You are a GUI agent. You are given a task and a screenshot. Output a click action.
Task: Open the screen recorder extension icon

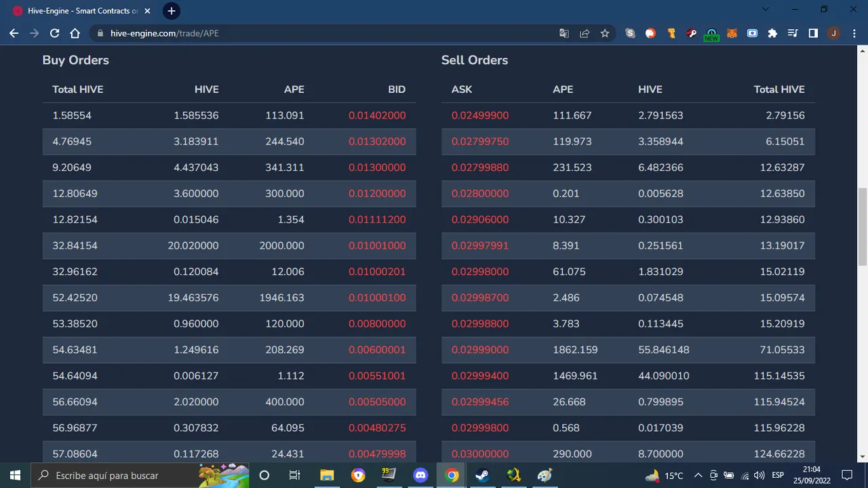(753, 33)
